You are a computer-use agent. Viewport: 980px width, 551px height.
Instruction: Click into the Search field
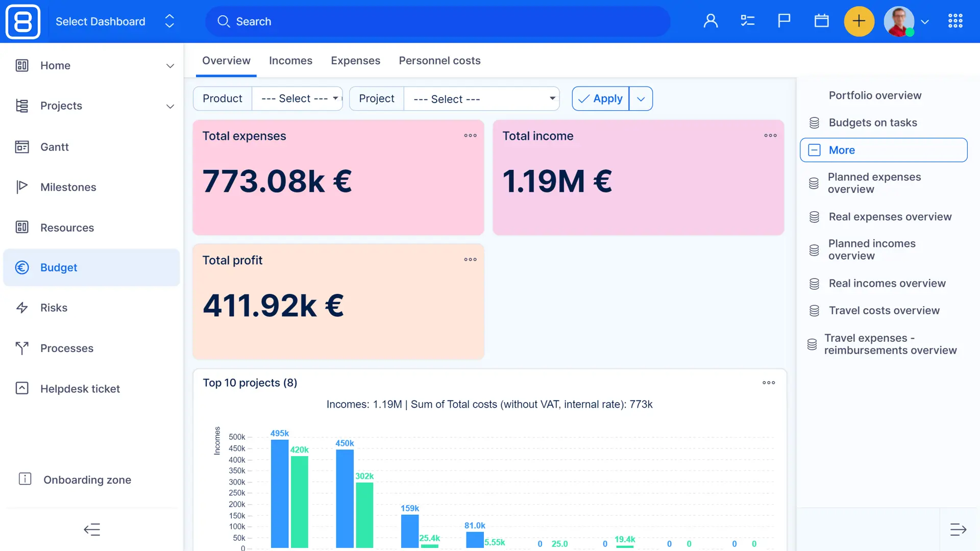(437, 21)
